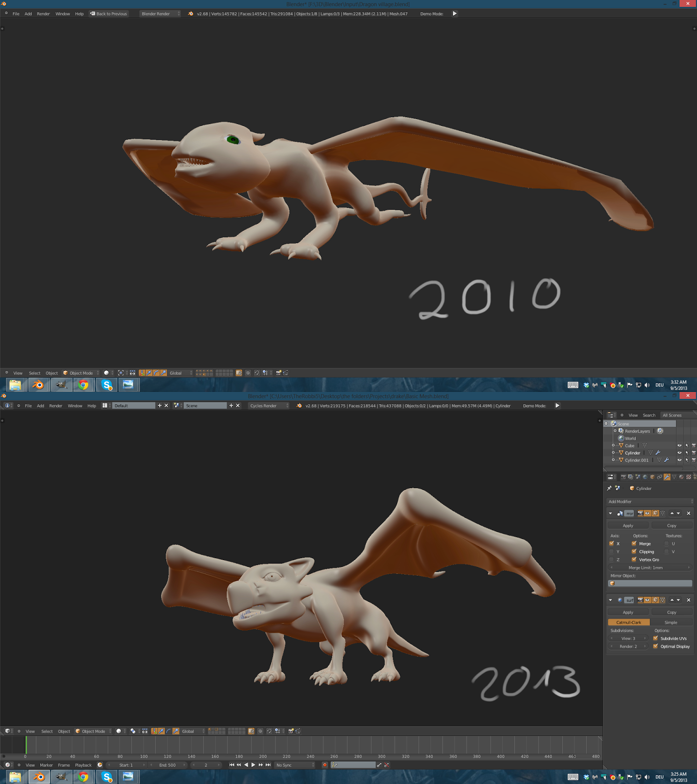This screenshot has width=697, height=784.
Task: Open the Texture properties tab
Action: [689, 477]
